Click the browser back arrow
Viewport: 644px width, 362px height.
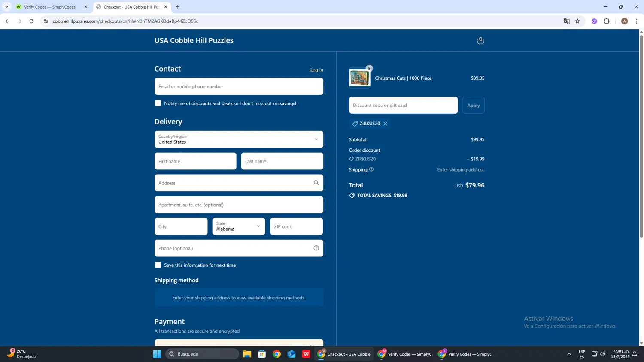tap(7, 21)
